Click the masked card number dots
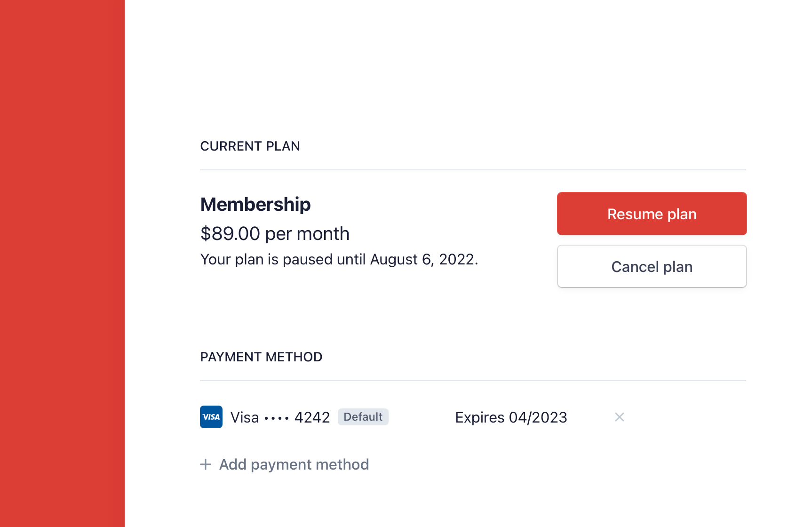Screen dimensions: 812x527 (277, 418)
